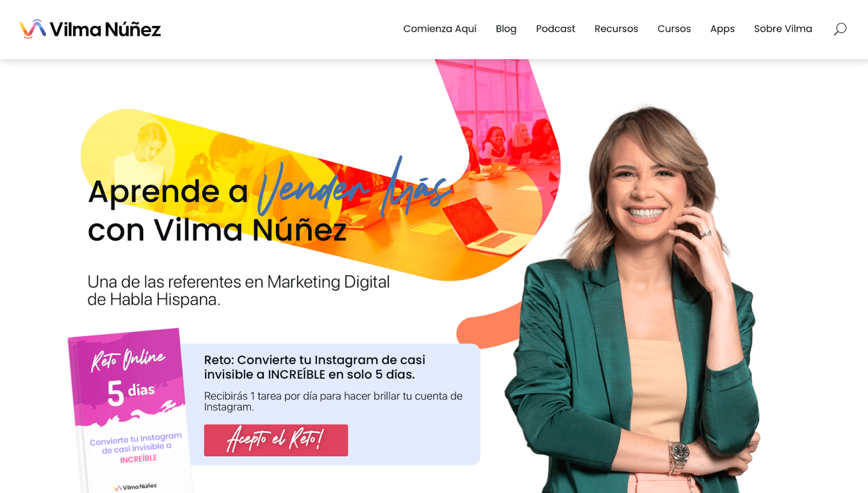Click the small Vilma Núñez logo on book

coord(135,487)
